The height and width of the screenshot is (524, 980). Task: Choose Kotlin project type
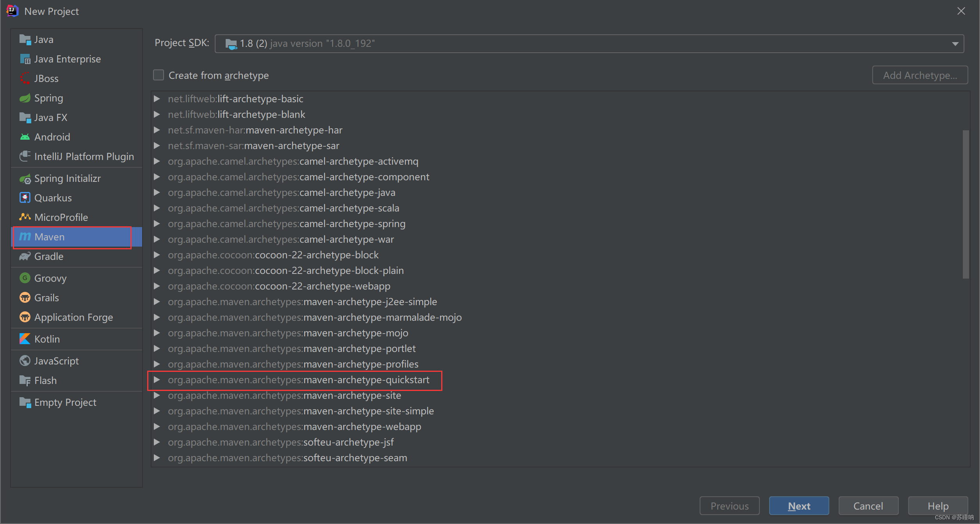pos(77,339)
